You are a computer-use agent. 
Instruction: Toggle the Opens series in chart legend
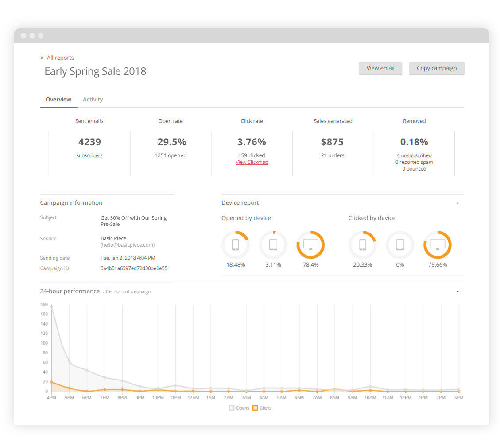click(239, 408)
